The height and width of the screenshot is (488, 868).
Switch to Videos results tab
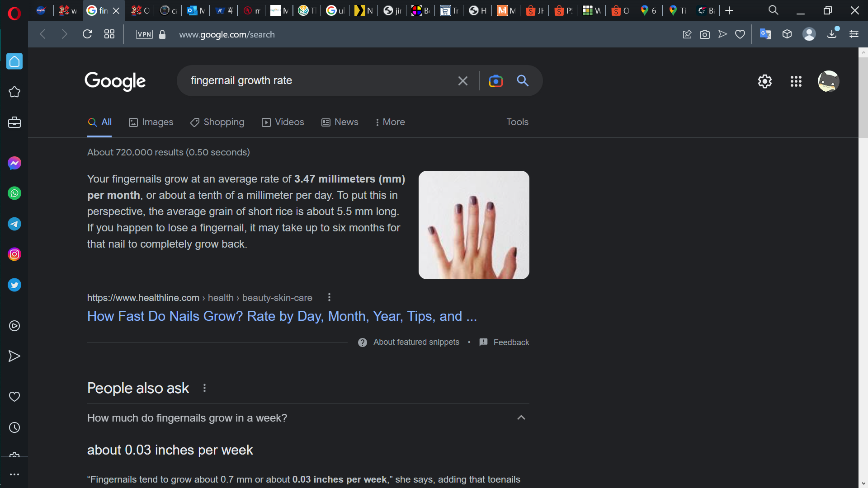pyautogui.click(x=283, y=122)
